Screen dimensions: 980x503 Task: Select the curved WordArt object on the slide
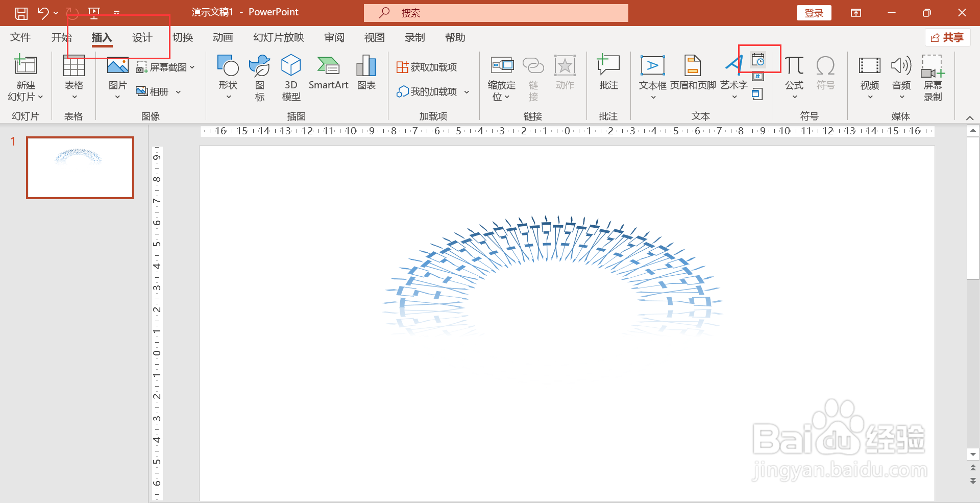(552, 275)
